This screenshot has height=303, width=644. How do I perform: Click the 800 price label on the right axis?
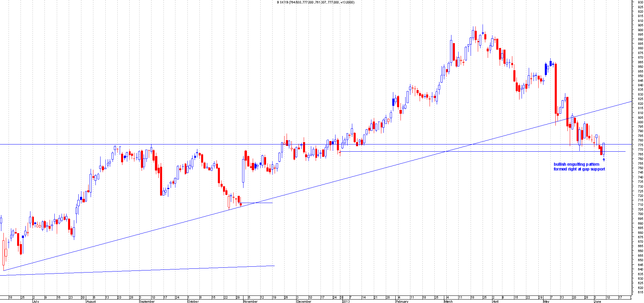640,122
